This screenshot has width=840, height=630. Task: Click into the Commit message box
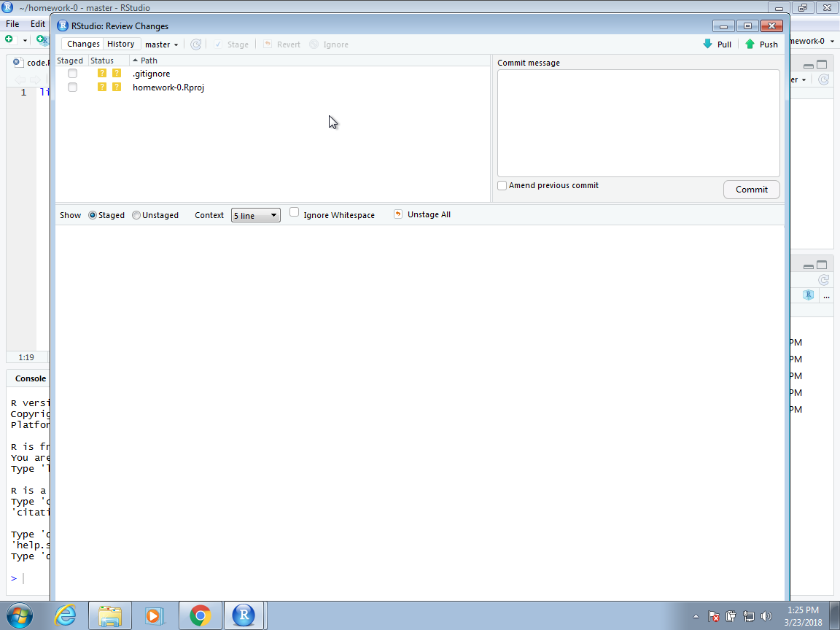(638, 123)
